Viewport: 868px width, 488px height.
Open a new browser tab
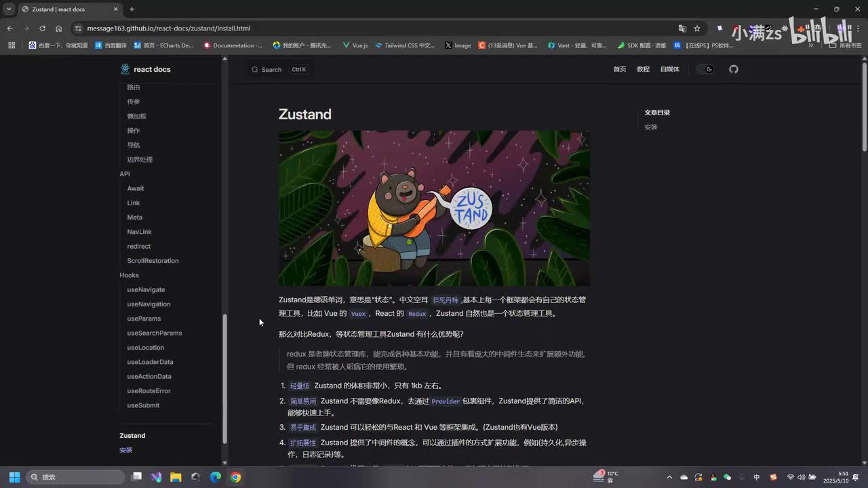132,9
